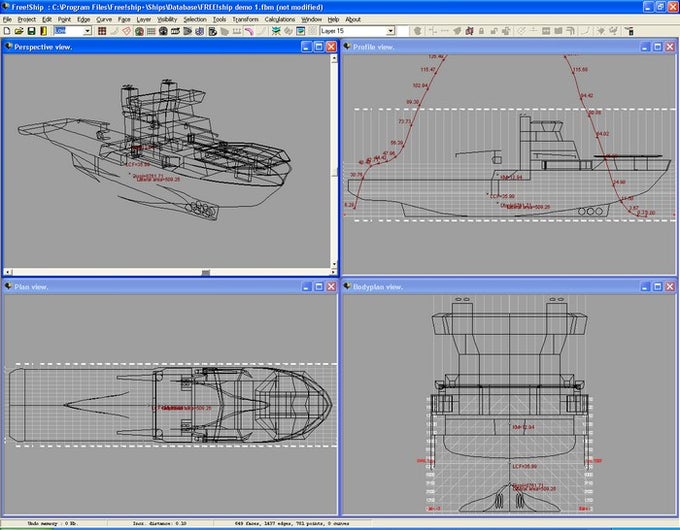This screenshot has width=680, height=530.
Task: Minimize the Perspective view window
Action: [306, 47]
